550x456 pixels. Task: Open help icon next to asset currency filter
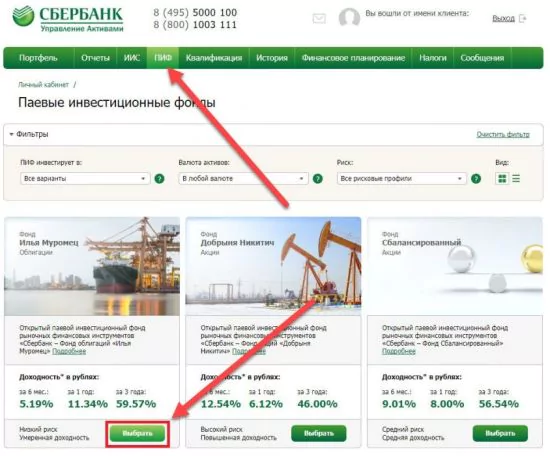click(x=317, y=179)
